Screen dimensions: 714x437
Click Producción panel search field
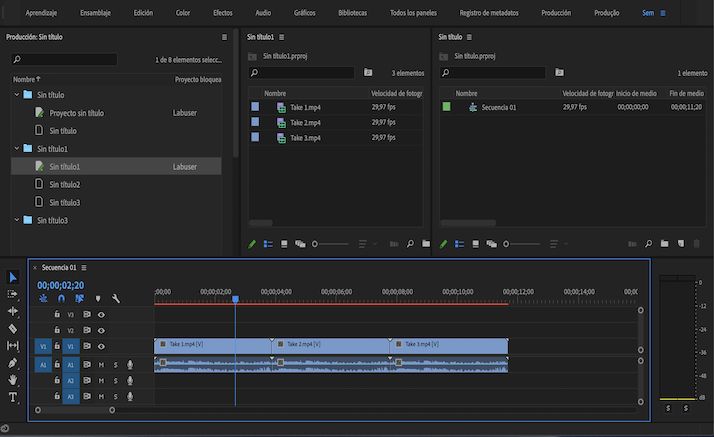(64, 59)
